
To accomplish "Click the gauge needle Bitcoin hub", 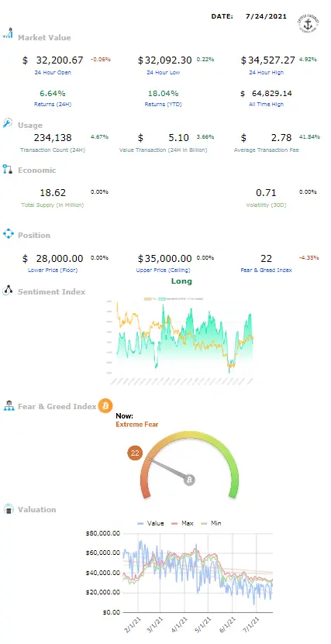I will pos(189,480).
